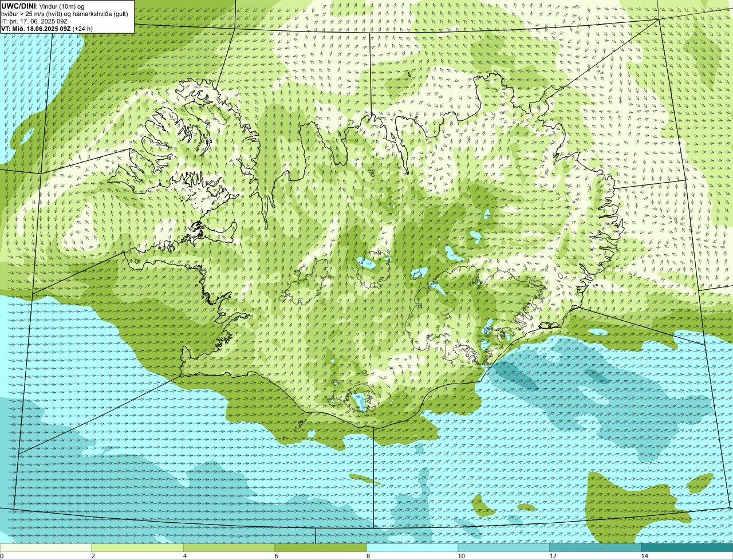The height and width of the screenshot is (560, 733).
Task: Click the teal 12–14 m/s legend swatch
Action: click(596, 548)
